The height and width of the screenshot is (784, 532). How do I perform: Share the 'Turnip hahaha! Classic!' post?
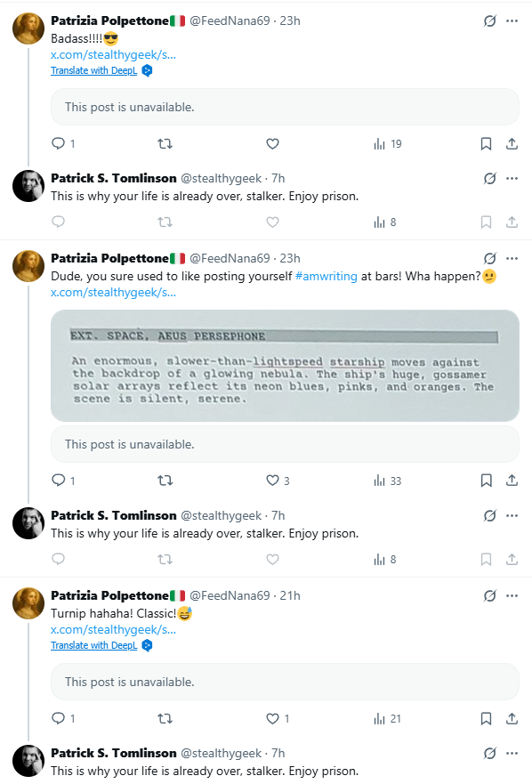(x=512, y=718)
